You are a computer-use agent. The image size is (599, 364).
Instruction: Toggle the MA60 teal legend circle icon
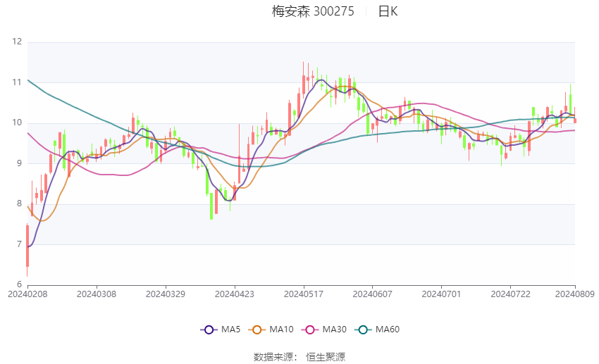point(363,330)
